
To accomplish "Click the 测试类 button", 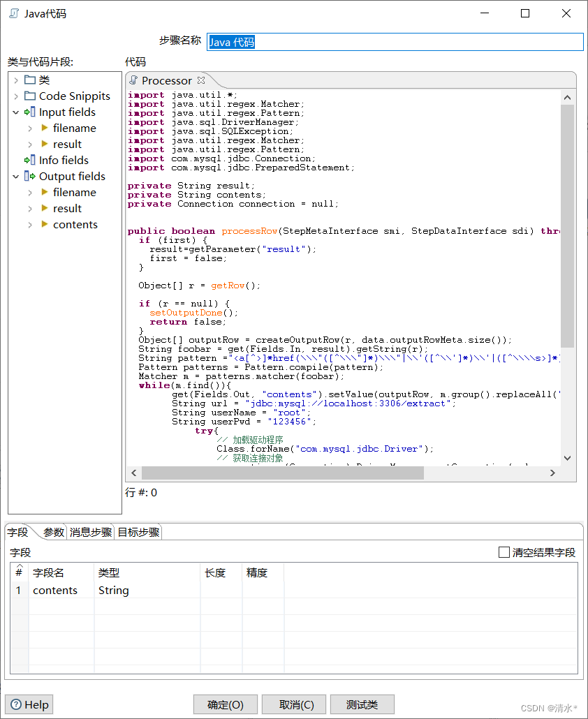I will (x=361, y=704).
